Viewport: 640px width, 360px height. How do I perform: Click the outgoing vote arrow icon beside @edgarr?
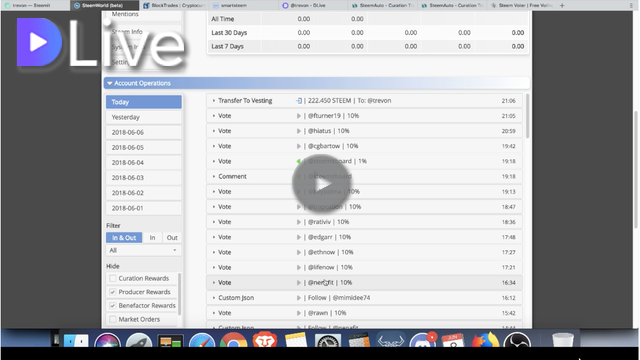click(x=299, y=237)
